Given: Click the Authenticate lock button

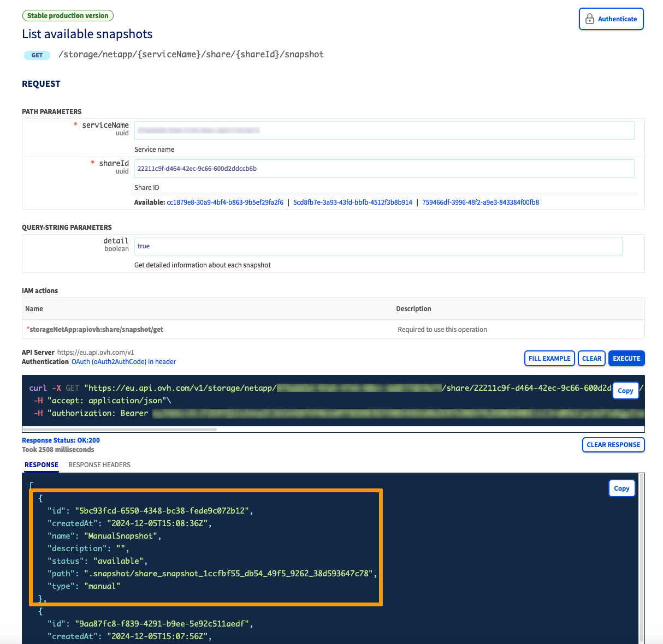Looking at the screenshot, I should (611, 19).
